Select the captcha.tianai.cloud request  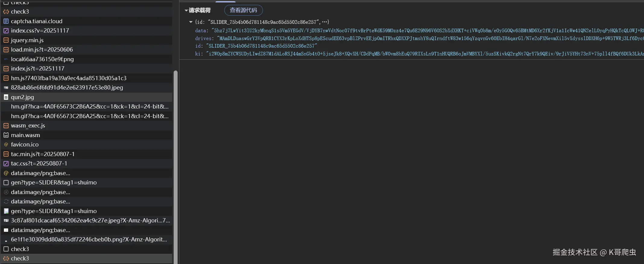[x=86, y=21]
